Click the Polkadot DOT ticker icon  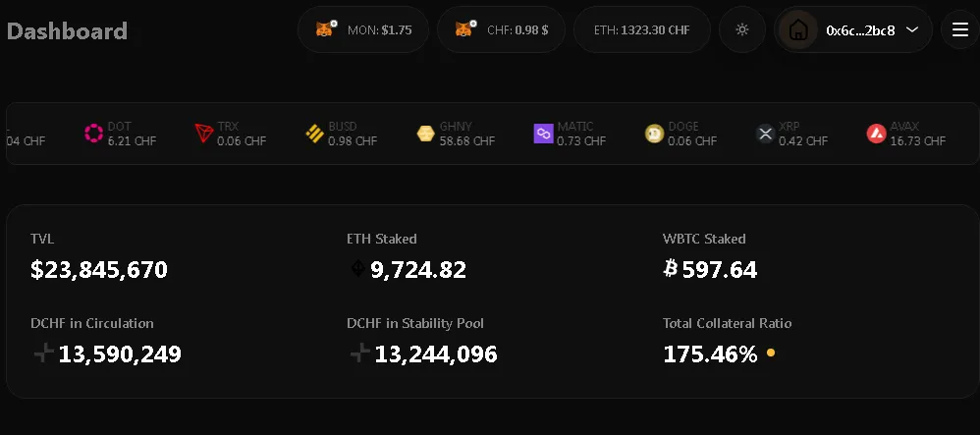point(93,134)
